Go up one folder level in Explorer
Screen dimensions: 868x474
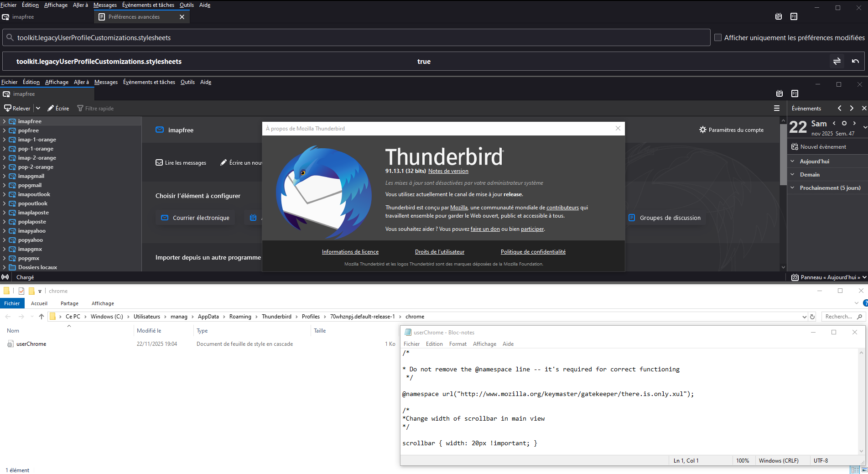(42, 317)
